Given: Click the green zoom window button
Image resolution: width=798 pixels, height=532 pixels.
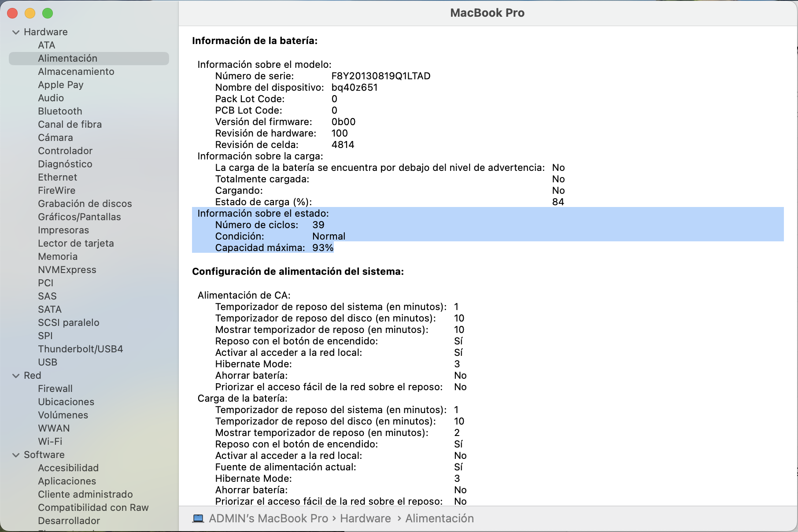Looking at the screenshot, I should [x=48, y=14].
